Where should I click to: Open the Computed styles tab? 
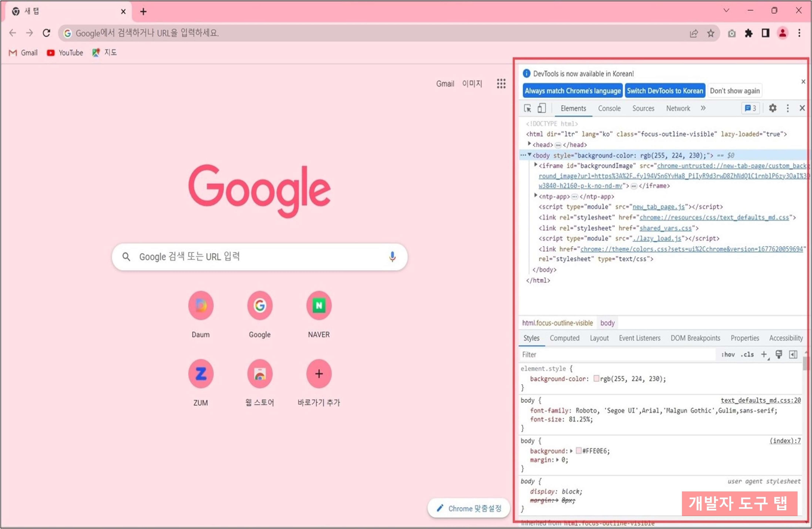[564, 338]
